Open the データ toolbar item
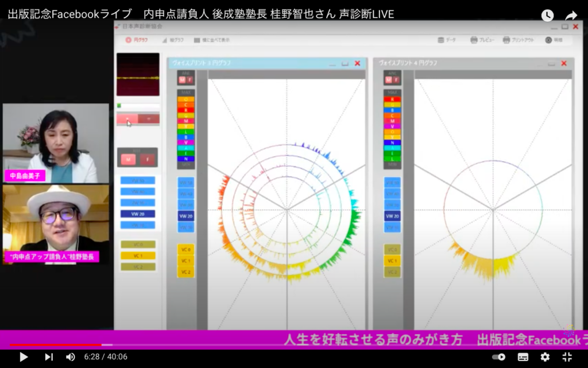Screen dimensions: 588x368 [447, 40]
